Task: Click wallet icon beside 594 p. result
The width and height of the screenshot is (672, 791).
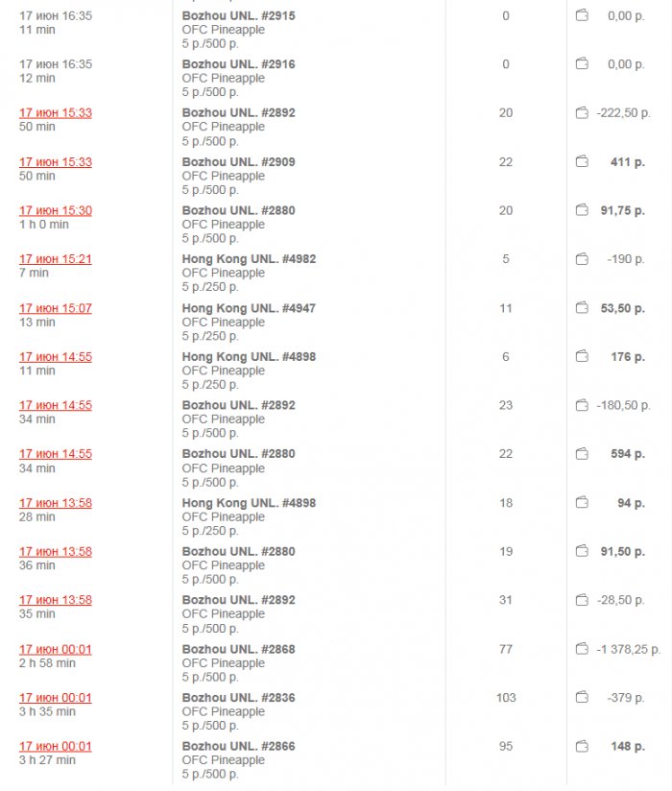Action: (x=582, y=454)
